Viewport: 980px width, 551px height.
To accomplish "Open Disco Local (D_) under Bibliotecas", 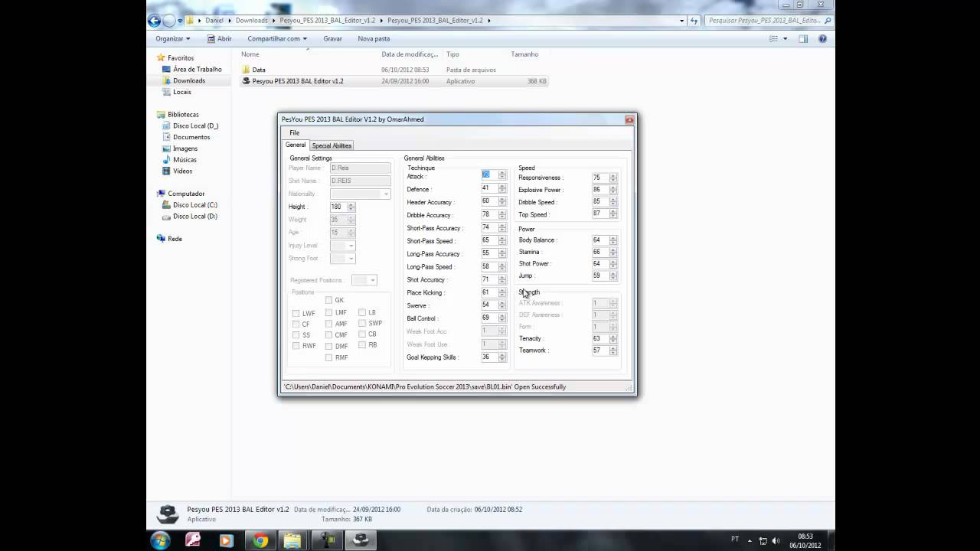I will pyautogui.click(x=195, y=126).
